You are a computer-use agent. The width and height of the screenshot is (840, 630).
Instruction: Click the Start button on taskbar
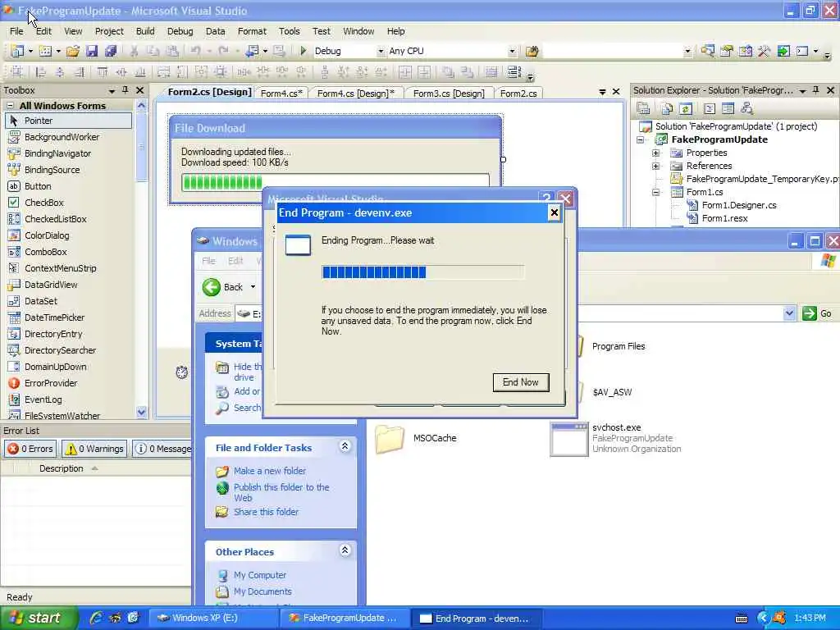coord(38,618)
